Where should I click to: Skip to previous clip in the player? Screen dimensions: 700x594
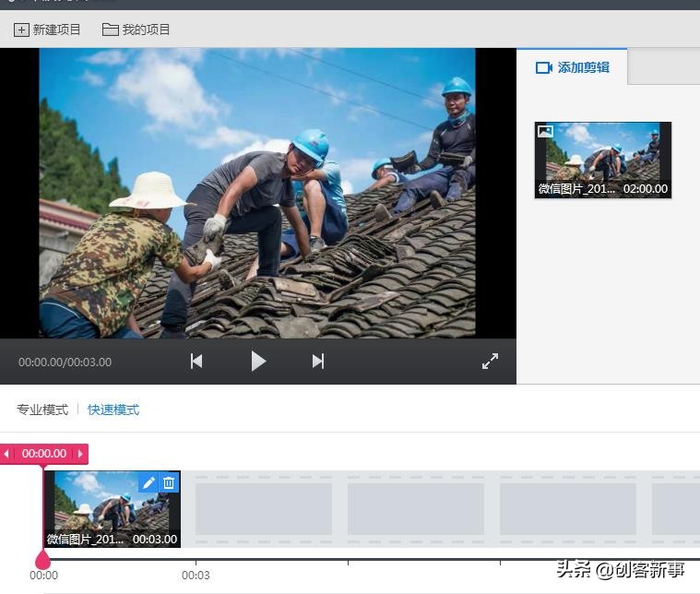point(196,362)
